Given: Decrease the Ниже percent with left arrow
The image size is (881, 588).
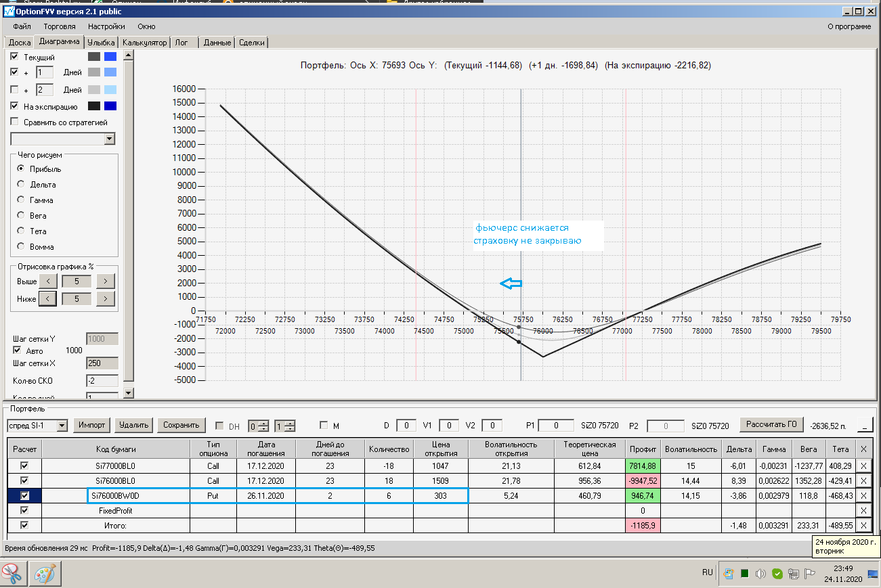Looking at the screenshot, I should click(47, 298).
